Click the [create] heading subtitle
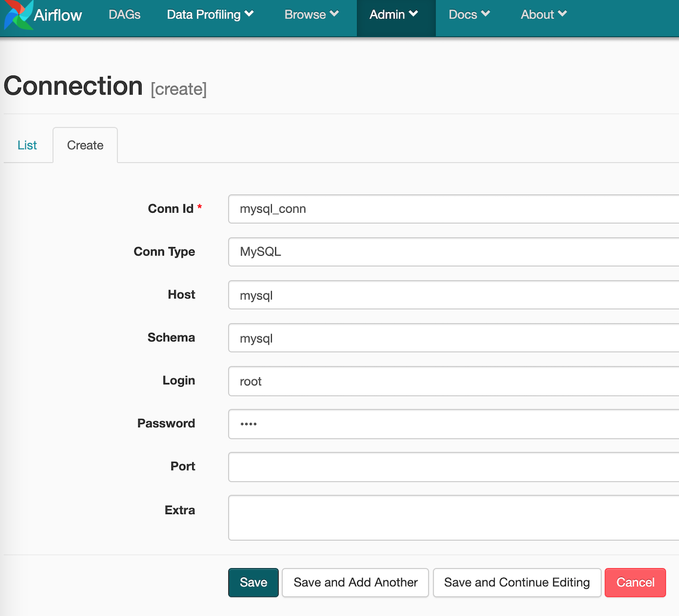The height and width of the screenshot is (616, 679). pos(179,89)
